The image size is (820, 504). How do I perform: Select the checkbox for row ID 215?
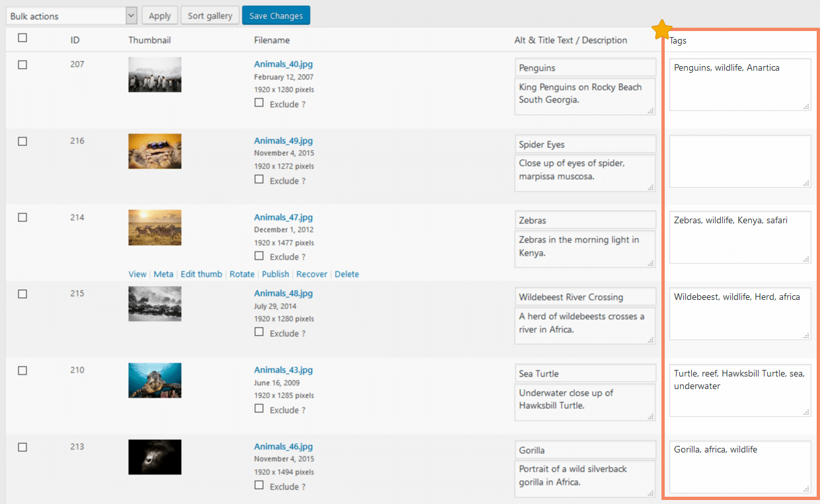(x=22, y=294)
